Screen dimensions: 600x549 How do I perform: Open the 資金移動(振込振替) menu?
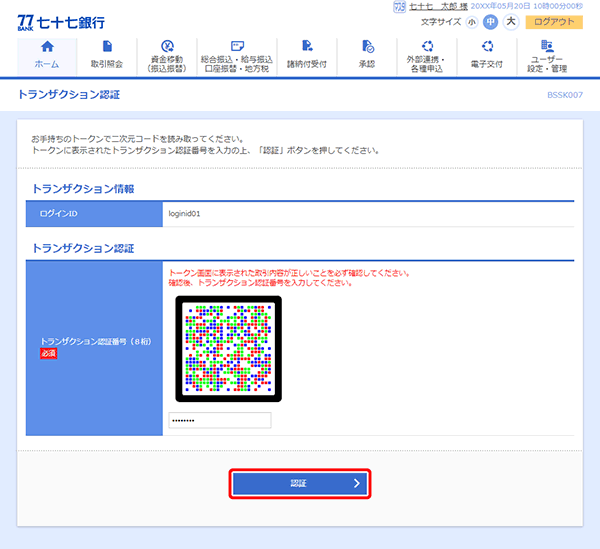[x=167, y=56]
